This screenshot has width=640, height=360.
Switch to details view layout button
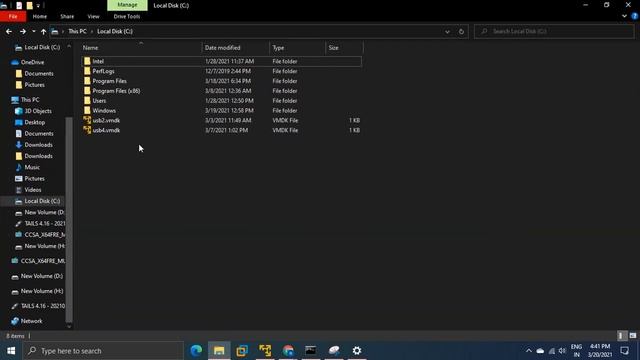(x=621, y=336)
